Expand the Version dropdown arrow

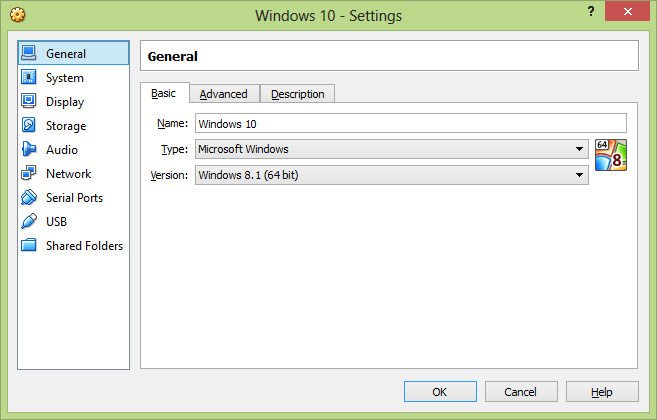tap(579, 175)
